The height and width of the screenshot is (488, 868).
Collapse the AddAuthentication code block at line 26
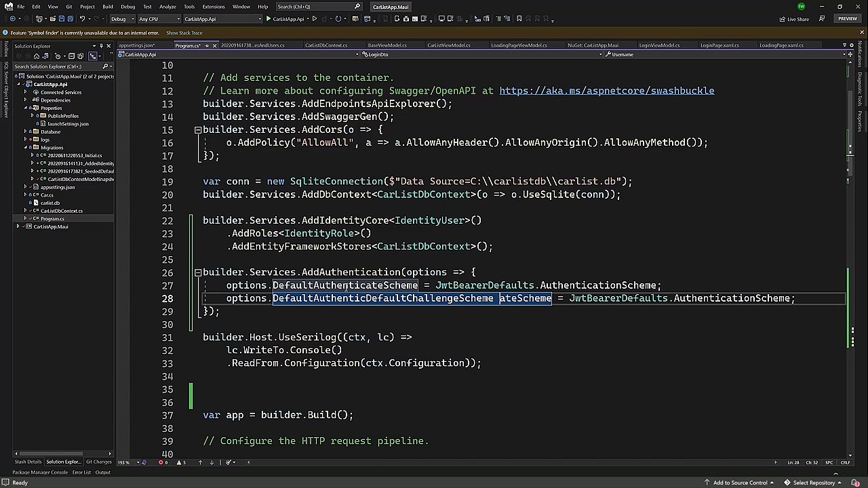pos(197,272)
